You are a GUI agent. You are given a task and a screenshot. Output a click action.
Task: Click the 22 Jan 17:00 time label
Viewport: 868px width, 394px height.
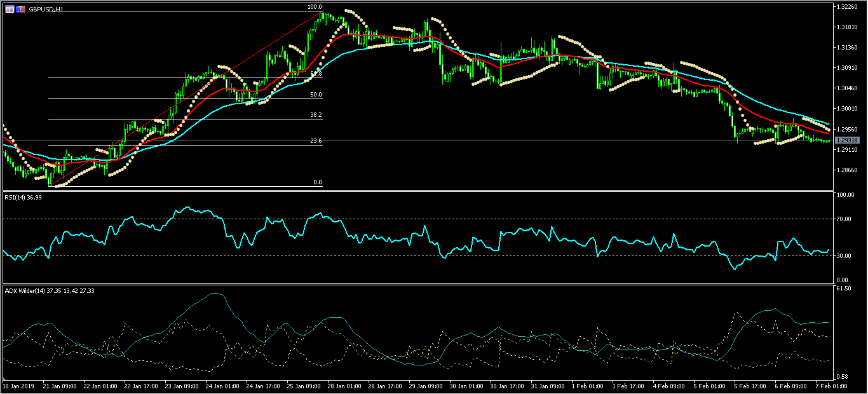tap(140, 386)
